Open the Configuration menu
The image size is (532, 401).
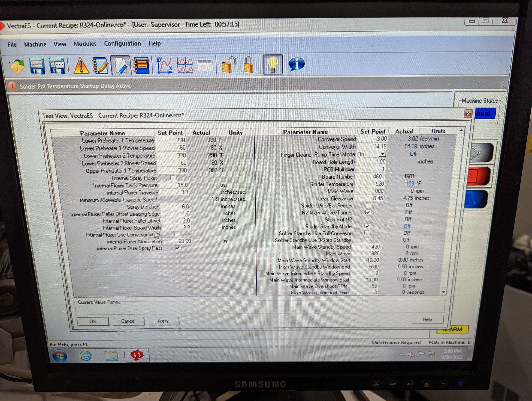click(122, 44)
